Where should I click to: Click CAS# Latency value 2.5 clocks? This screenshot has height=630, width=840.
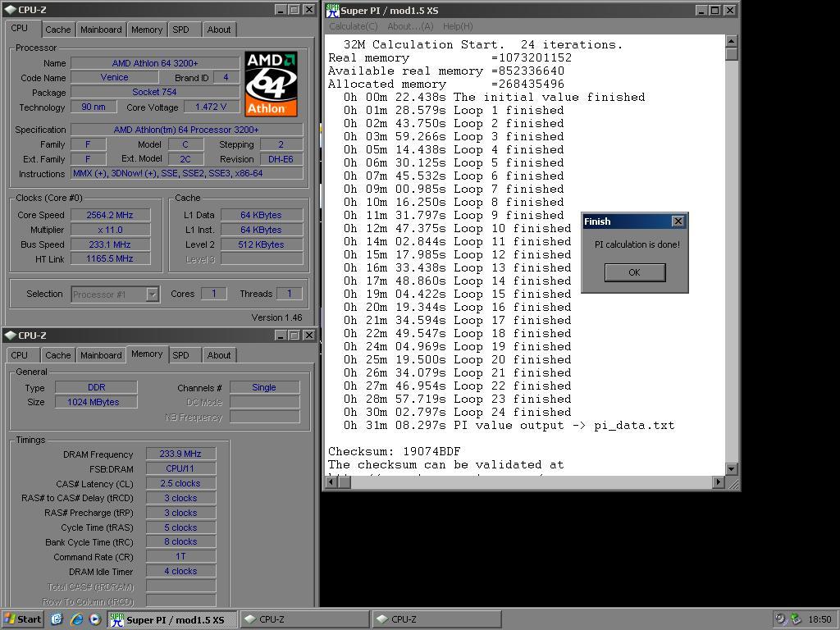(180, 483)
